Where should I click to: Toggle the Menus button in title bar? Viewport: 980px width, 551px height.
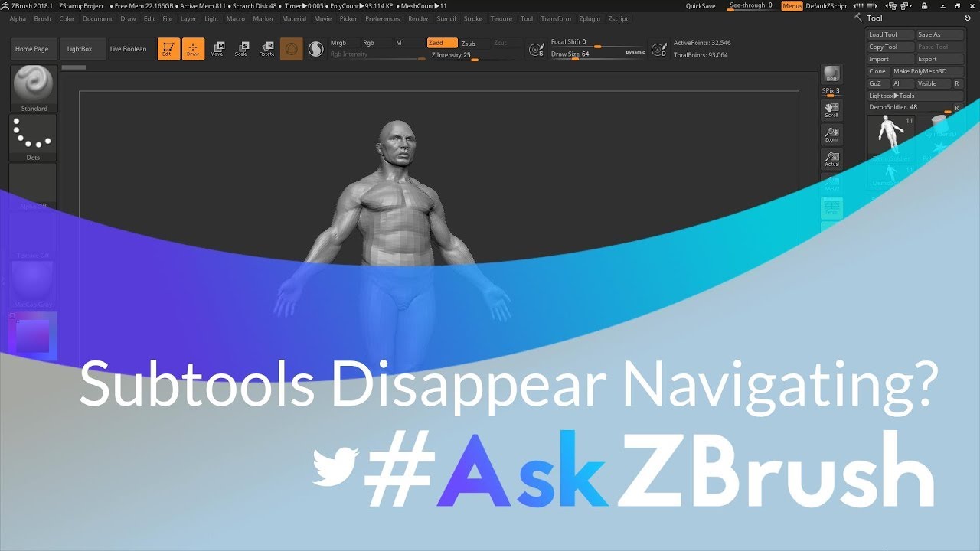click(792, 5)
